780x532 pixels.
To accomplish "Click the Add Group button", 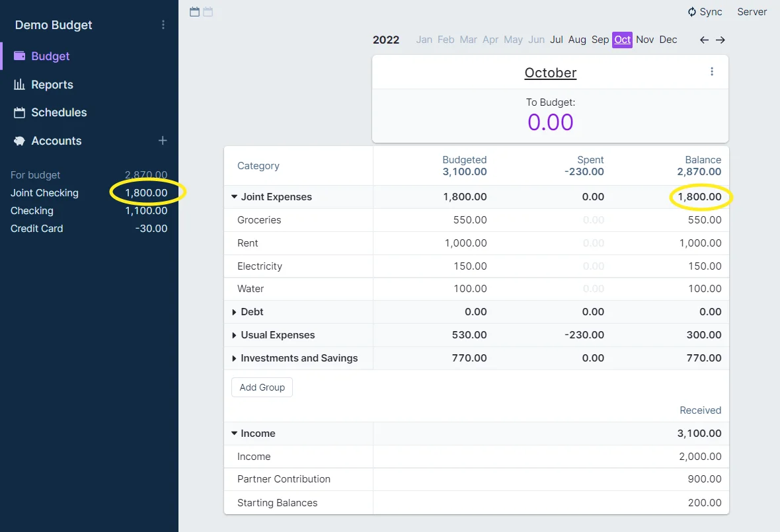I will (x=262, y=387).
